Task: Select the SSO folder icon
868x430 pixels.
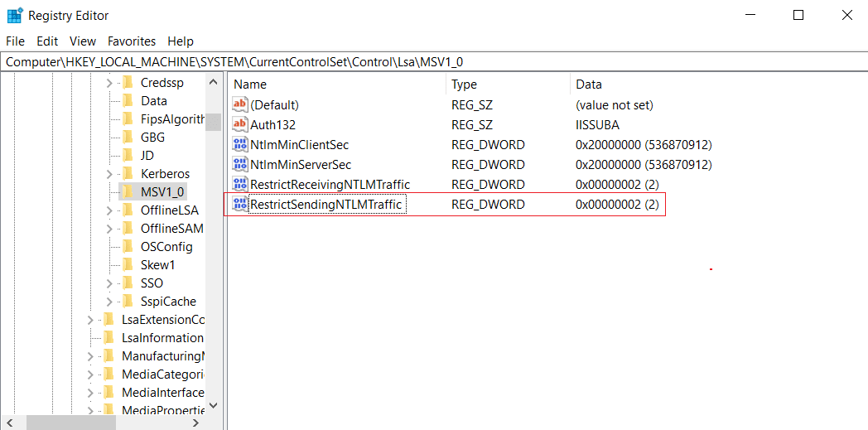Action: coord(128,283)
